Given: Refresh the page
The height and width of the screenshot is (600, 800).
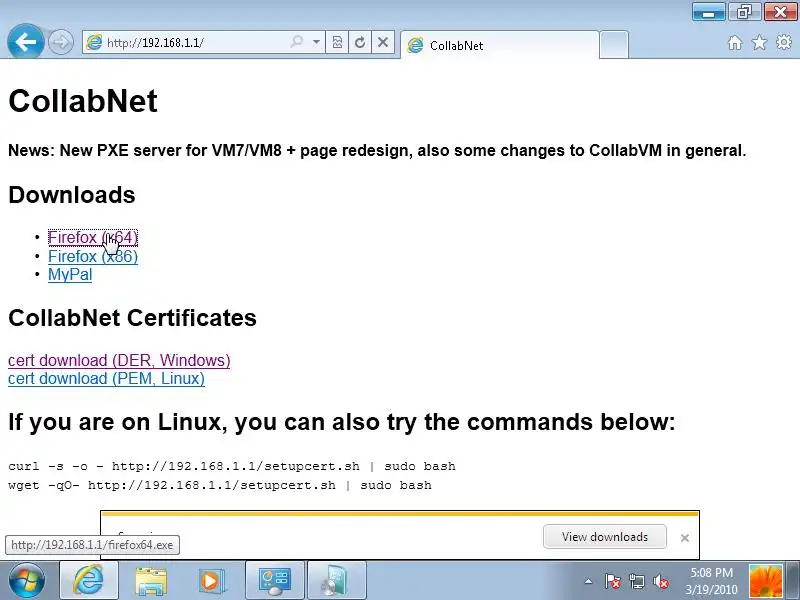Looking at the screenshot, I should [x=360, y=42].
